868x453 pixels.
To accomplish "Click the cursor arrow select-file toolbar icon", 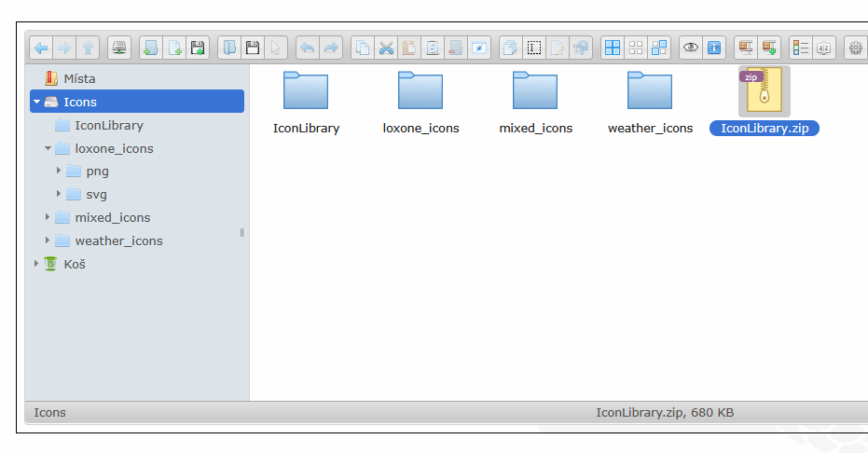I will [x=276, y=48].
